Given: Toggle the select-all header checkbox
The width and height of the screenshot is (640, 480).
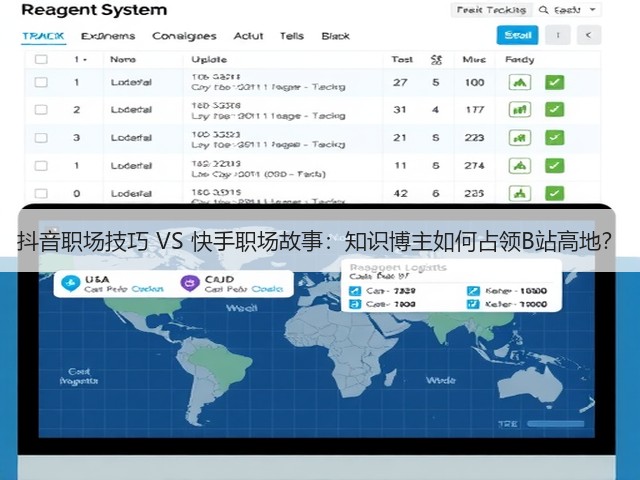Looking at the screenshot, I should pos(41,60).
